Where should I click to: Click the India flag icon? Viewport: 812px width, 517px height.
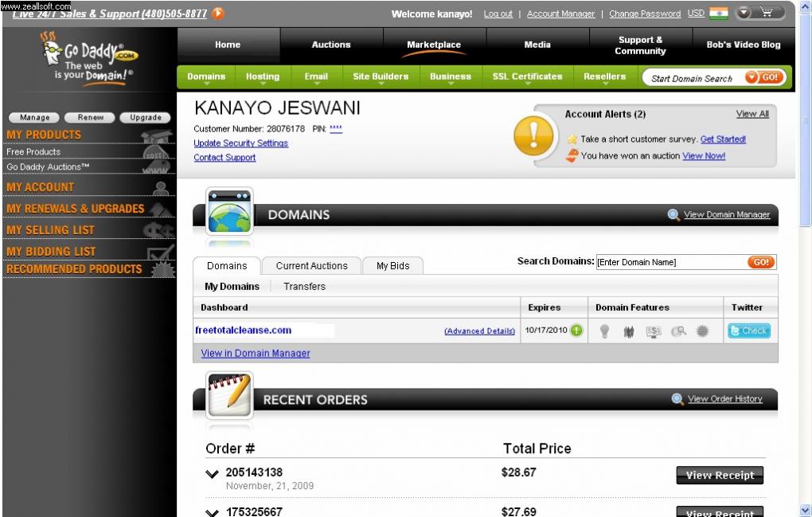pyautogui.click(x=718, y=13)
